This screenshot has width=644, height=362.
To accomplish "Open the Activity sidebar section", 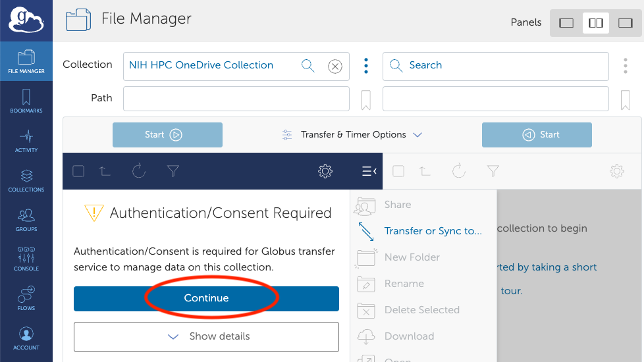I will (x=26, y=142).
